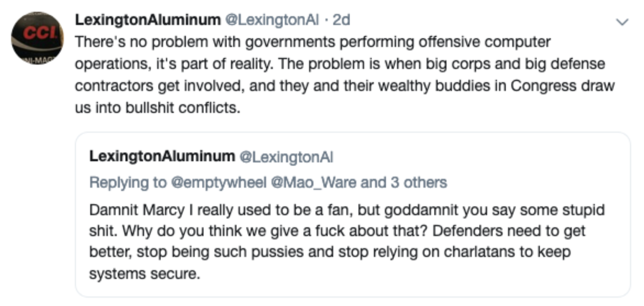This screenshot has width=644, height=306.
Task: Open the tweet via the 2d timestamp
Action: point(341,20)
